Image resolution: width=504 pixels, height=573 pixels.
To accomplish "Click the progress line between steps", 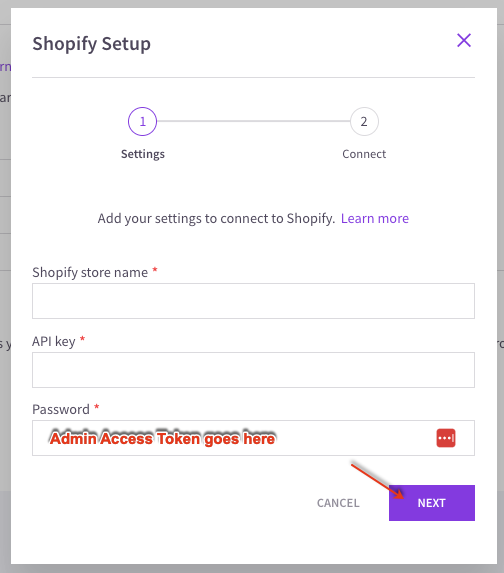I will 253,121.
